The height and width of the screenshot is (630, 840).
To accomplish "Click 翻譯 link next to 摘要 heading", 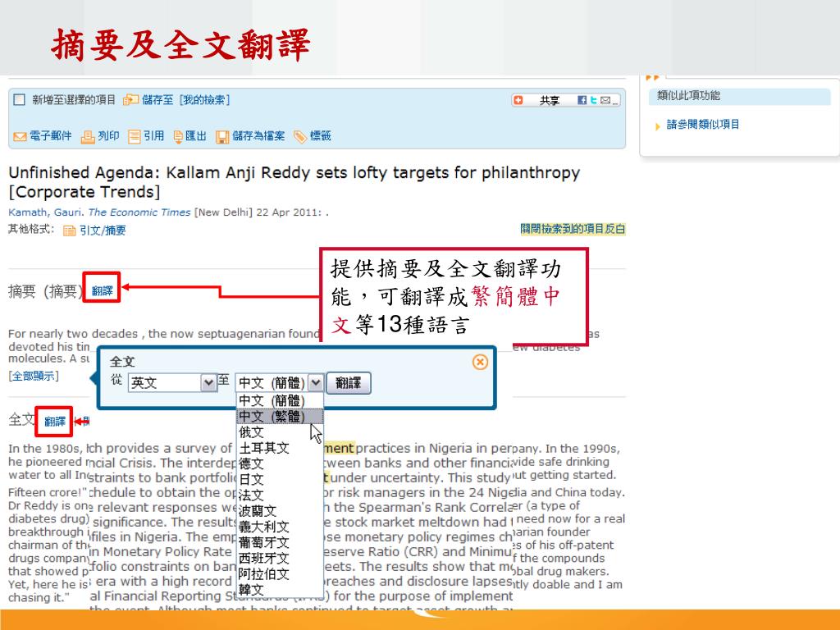I will (102, 291).
